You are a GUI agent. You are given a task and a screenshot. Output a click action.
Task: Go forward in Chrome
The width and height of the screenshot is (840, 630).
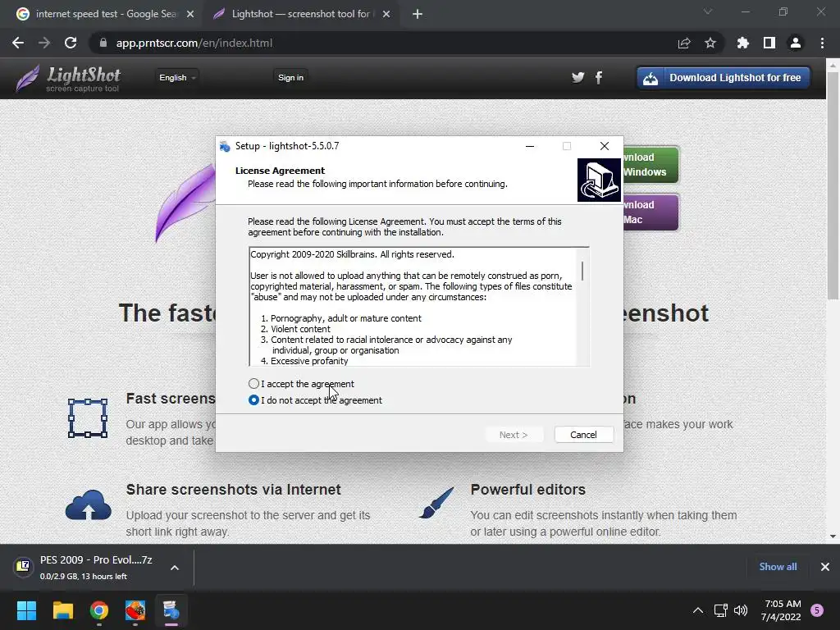pos(44,43)
